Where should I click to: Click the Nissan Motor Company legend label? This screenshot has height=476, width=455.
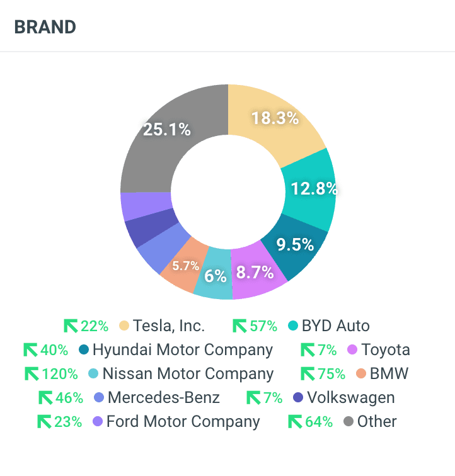(x=188, y=373)
